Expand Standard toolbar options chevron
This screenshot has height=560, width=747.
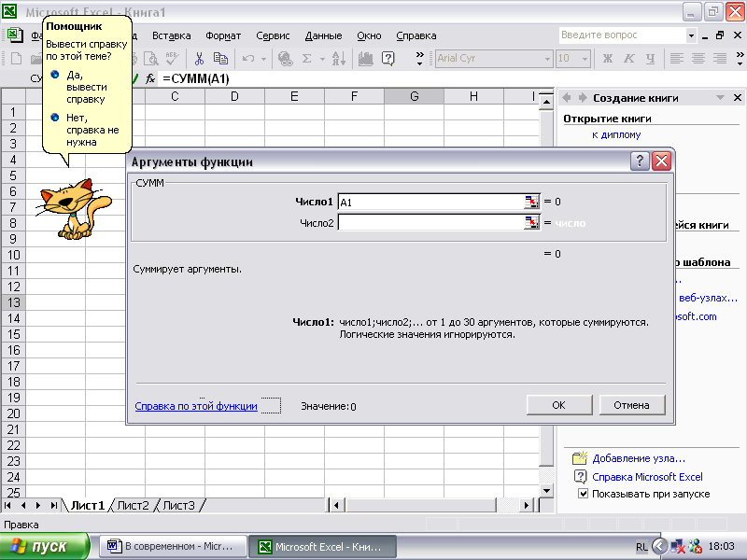pos(419,59)
